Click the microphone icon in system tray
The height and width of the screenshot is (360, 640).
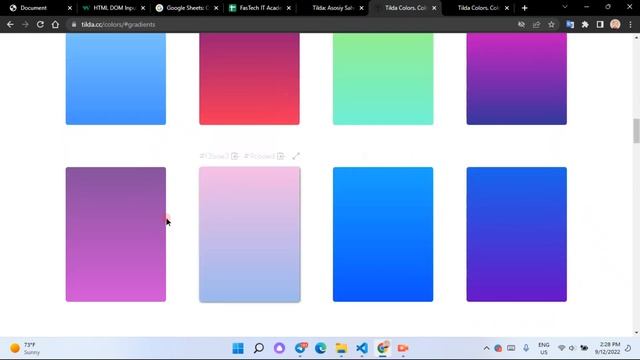pos(526,348)
